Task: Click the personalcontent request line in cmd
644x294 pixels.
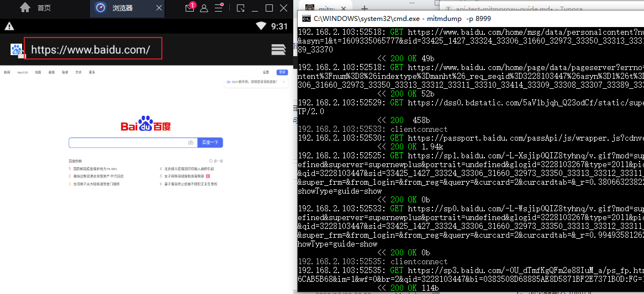Action: [x=471, y=32]
